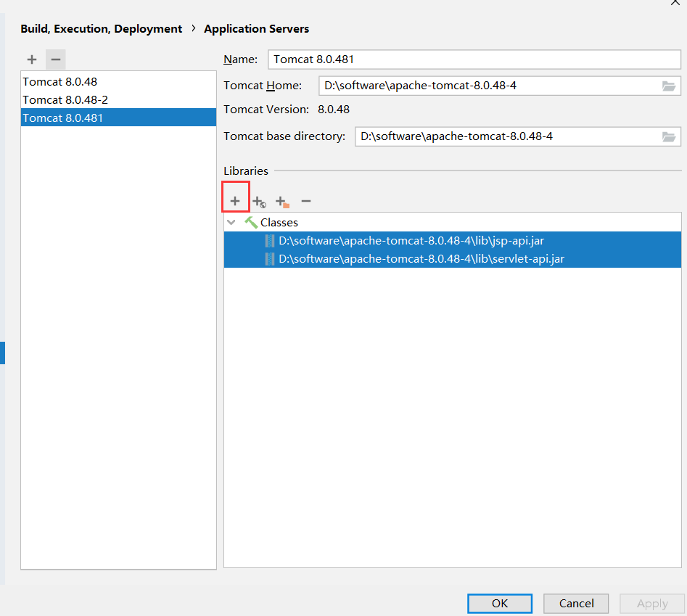Click the Apply button

coord(652,604)
